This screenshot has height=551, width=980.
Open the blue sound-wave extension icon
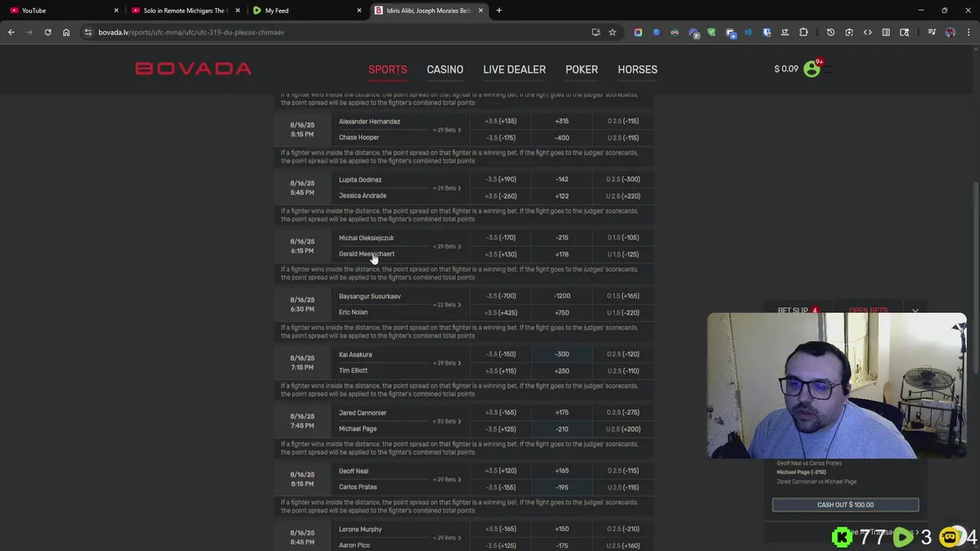pyautogui.click(x=748, y=32)
